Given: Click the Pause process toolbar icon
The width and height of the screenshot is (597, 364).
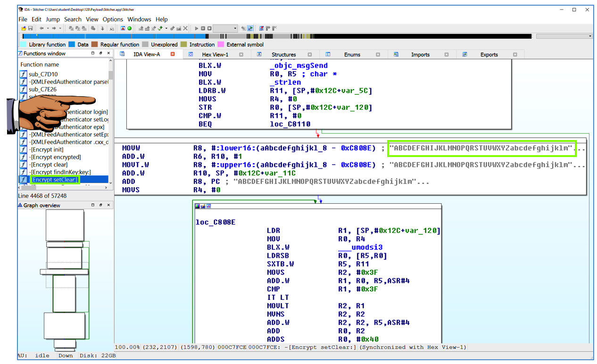Looking at the screenshot, I should 203,28.
